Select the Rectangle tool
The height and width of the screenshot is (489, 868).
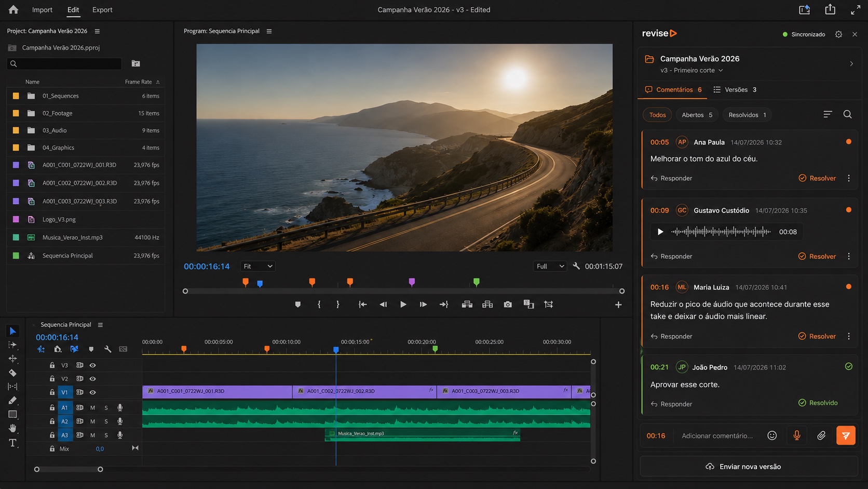pyautogui.click(x=12, y=414)
